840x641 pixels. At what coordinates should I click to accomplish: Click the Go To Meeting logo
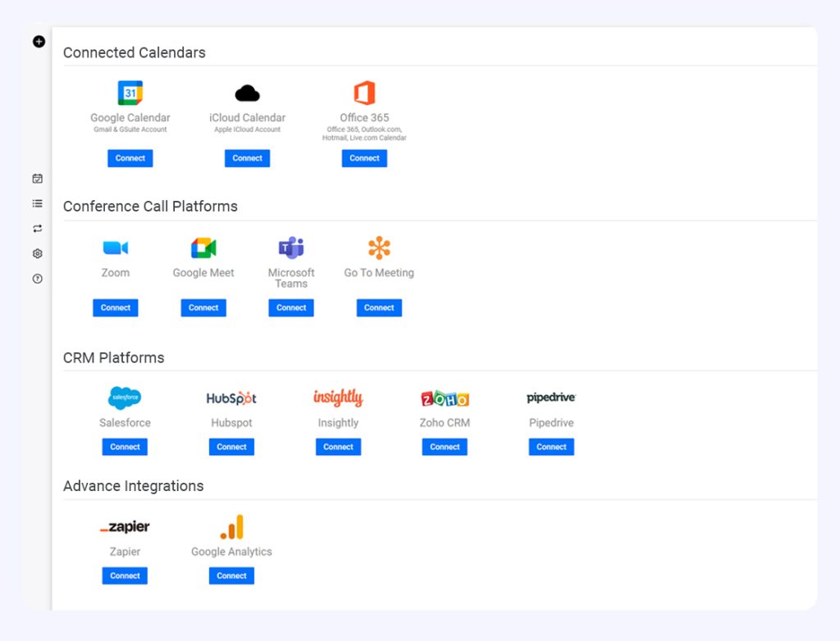coord(379,248)
